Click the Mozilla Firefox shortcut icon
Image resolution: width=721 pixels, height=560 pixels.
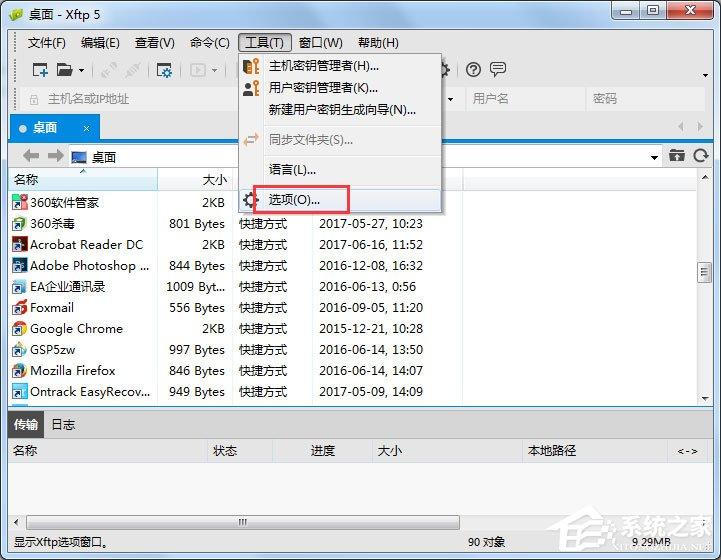coord(19,371)
